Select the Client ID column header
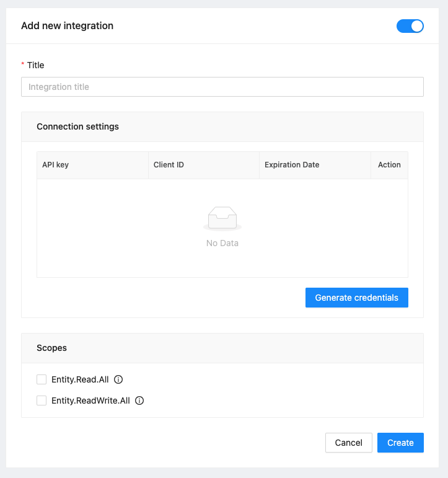The width and height of the screenshot is (448, 478). coord(204,165)
